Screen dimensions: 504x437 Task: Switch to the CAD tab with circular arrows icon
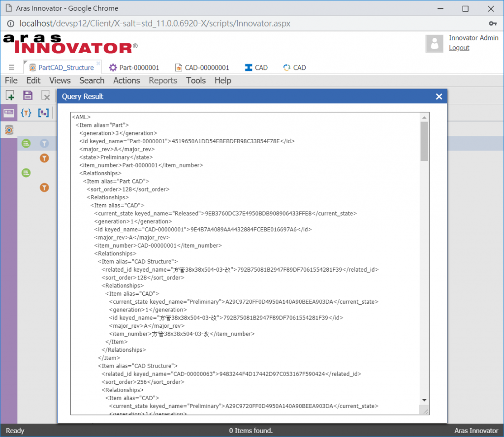tap(294, 67)
